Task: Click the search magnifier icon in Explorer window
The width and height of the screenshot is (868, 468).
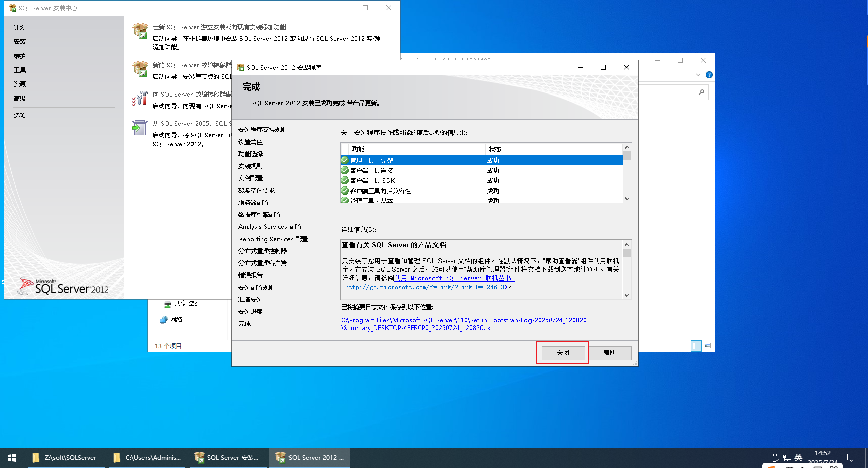Action: click(x=701, y=92)
